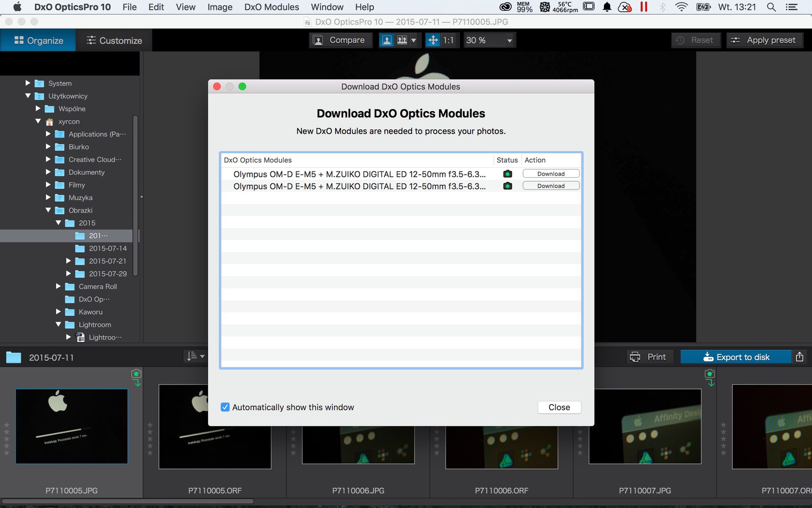This screenshot has width=812, height=508.
Task: Toggle Automatically show this window checkbox
Action: tap(225, 407)
